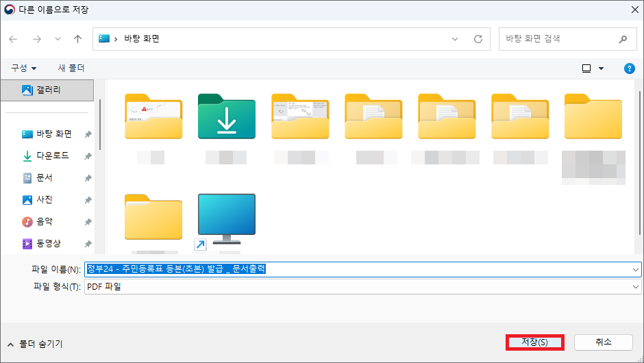Select the green download folder icon
The width and height of the screenshot is (644, 363).
[226, 116]
